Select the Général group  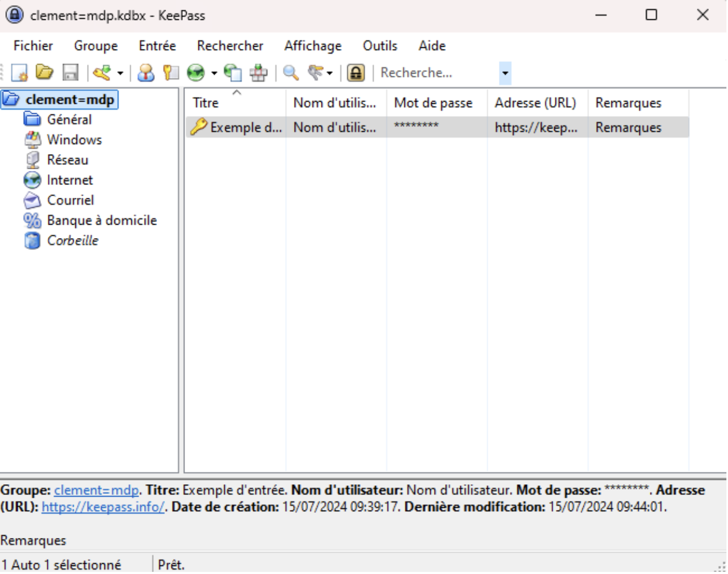coord(69,119)
